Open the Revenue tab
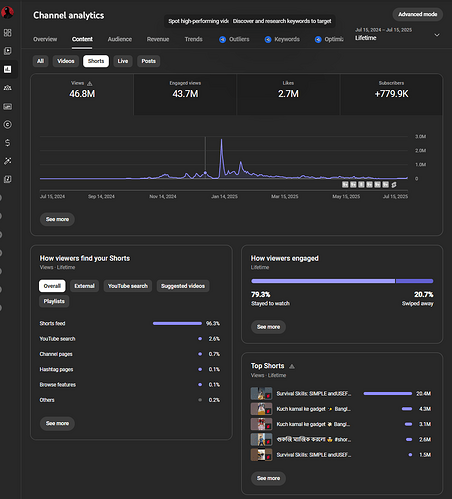This screenshot has height=499, width=452. (158, 39)
